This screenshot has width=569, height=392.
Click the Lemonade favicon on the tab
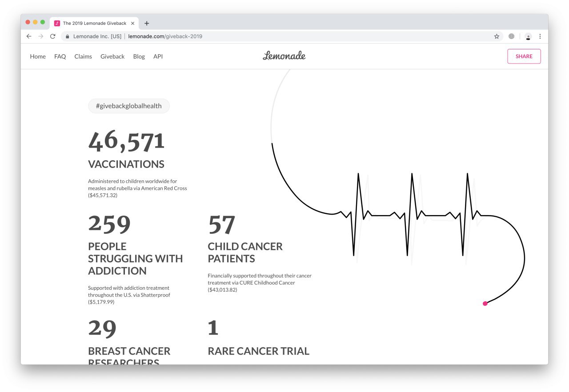[57, 23]
